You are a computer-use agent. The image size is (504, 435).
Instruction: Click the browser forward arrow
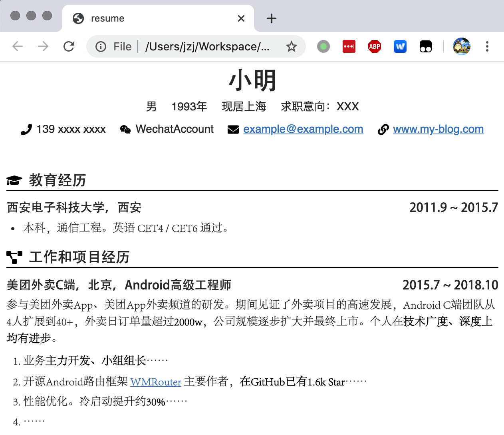coord(43,46)
